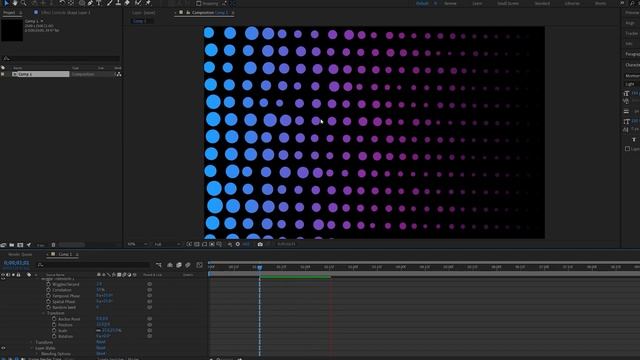Click the timeline current time display
This screenshot has width=640, height=360.
[16, 263]
